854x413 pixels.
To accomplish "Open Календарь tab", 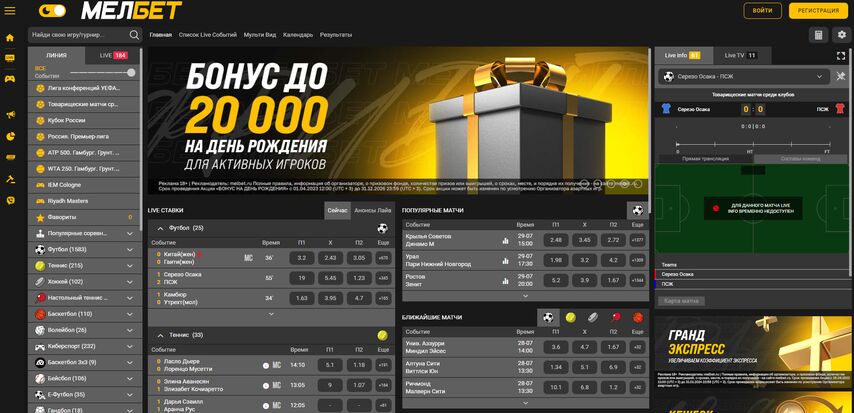I will (298, 34).
